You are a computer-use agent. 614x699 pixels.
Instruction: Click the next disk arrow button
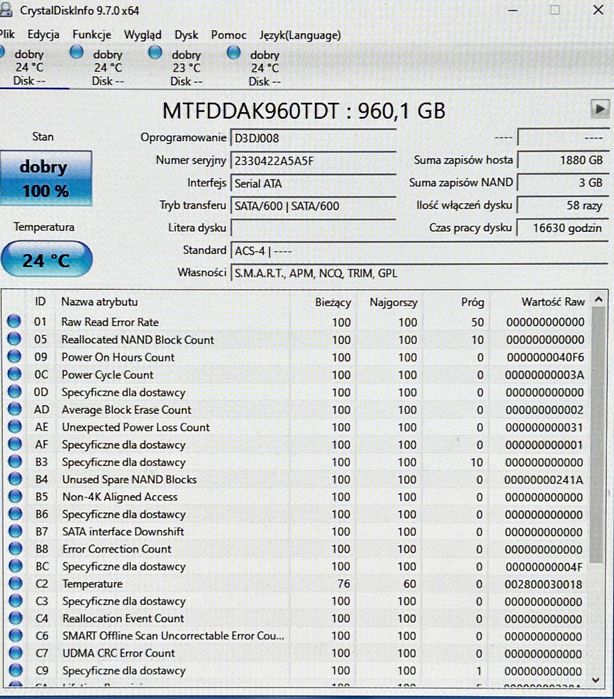point(600,109)
